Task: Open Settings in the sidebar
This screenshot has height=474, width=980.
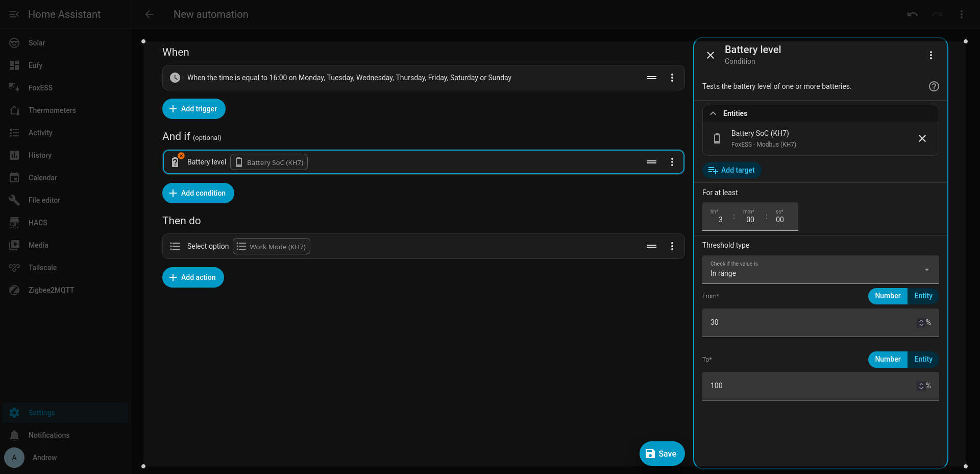Action: [65, 413]
